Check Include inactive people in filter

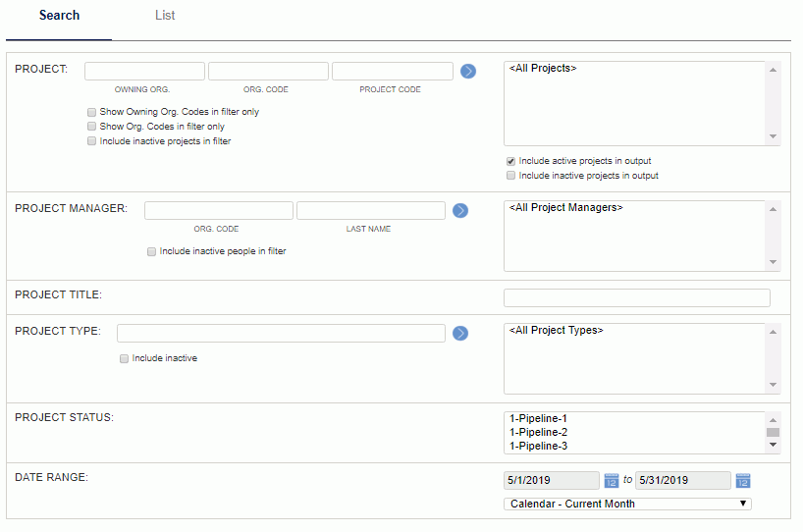[151, 251]
